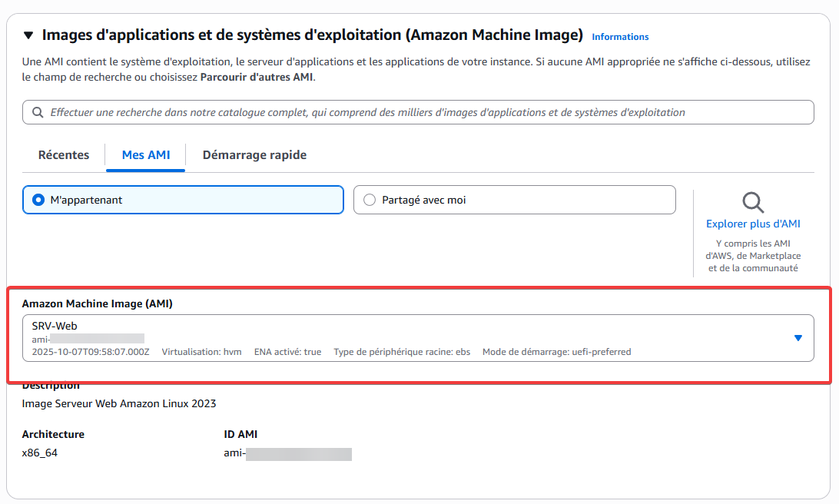Click the magnifier icon in search box

coord(38,112)
